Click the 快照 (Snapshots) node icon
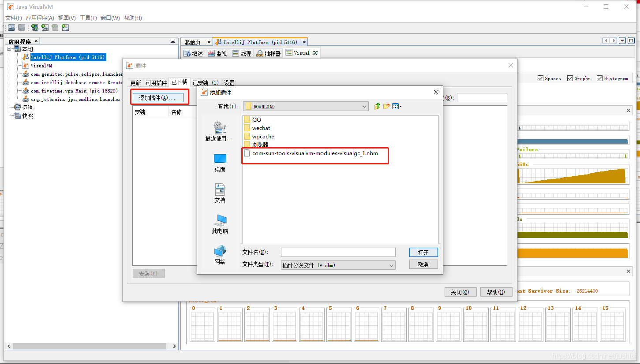640x364 pixels. [x=17, y=116]
